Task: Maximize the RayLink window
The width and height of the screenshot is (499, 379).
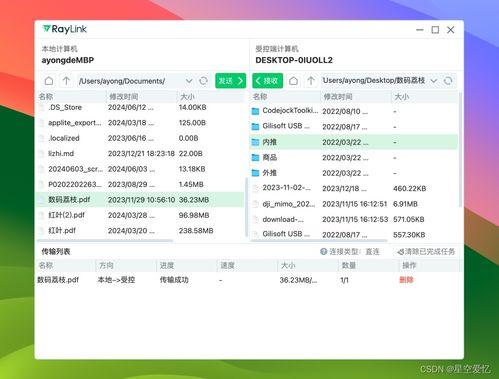Action: pos(435,30)
